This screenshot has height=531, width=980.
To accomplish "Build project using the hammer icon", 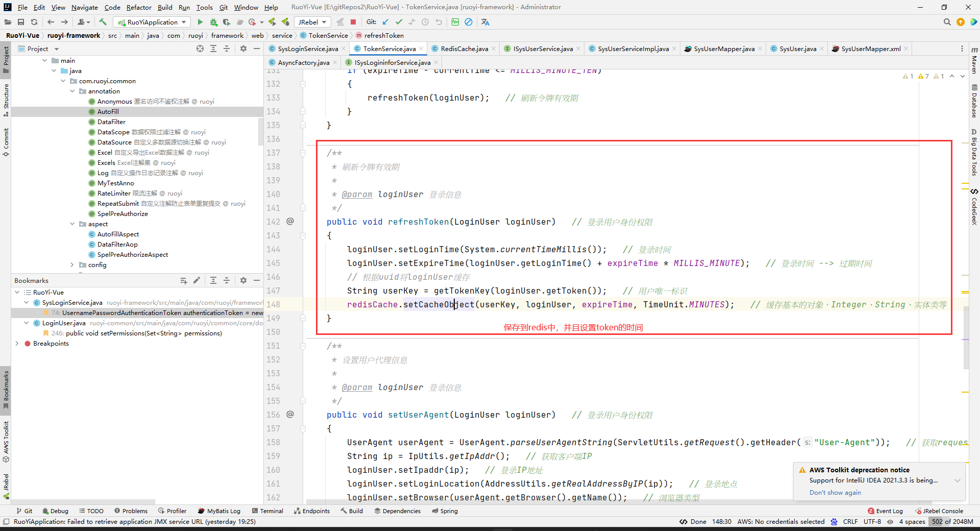I will tap(103, 22).
